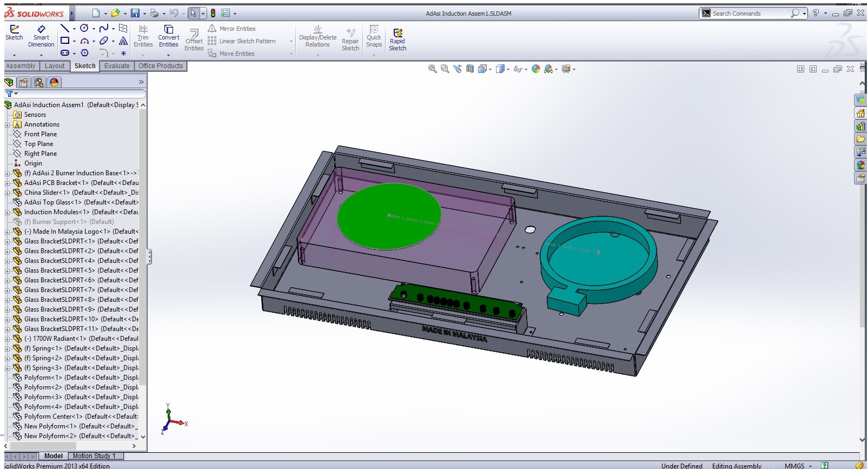Image resolution: width=868 pixels, height=469 pixels.
Task: Open the Edit Appearance color ball
Action: pos(535,69)
